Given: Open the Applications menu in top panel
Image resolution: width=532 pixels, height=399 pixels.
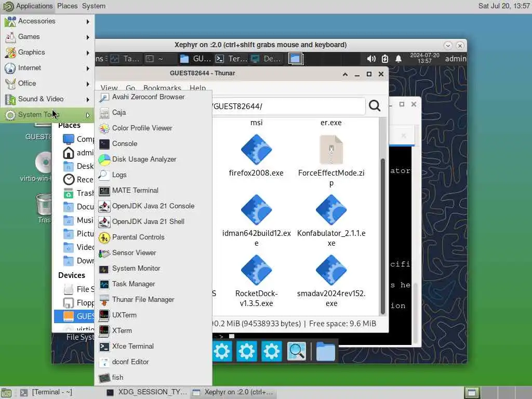Looking at the screenshot, I should click(x=28, y=6).
